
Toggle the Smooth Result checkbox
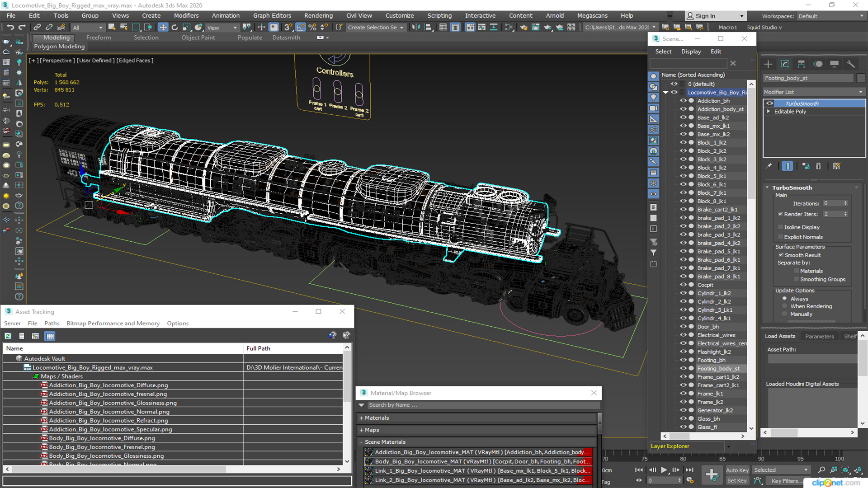tap(781, 255)
